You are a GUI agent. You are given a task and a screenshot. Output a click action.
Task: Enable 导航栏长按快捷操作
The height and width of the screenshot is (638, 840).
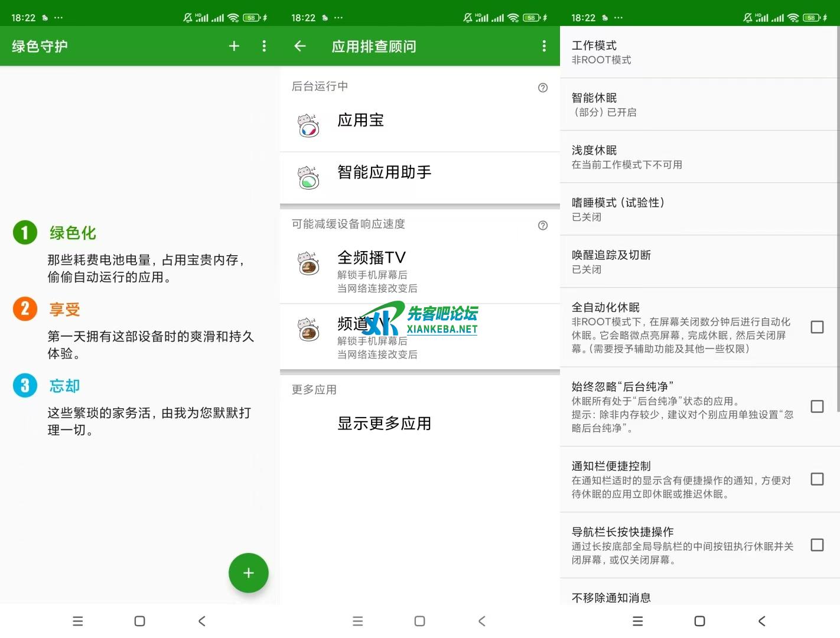coord(818,545)
